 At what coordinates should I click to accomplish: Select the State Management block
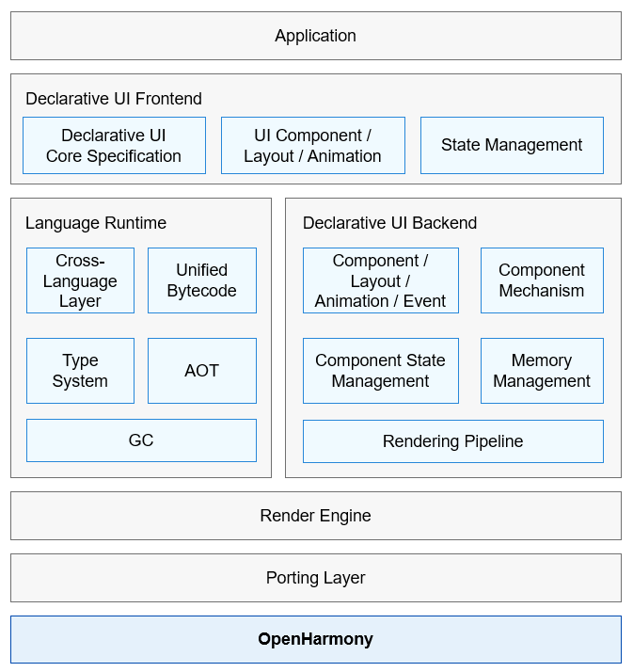click(x=513, y=145)
